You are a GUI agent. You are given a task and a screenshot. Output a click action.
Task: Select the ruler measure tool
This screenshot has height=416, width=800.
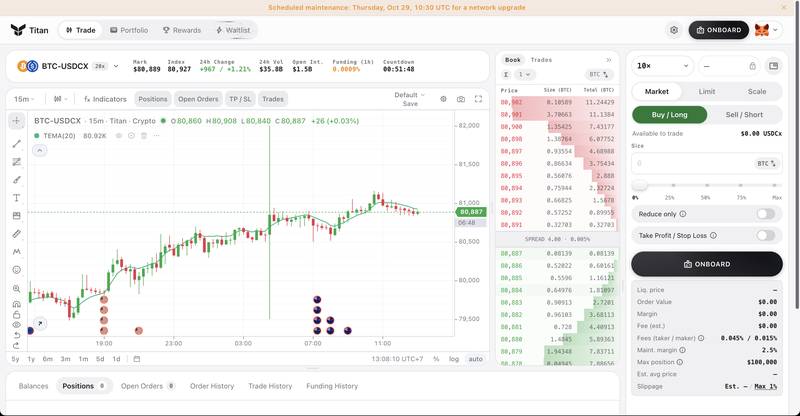pos(16,234)
